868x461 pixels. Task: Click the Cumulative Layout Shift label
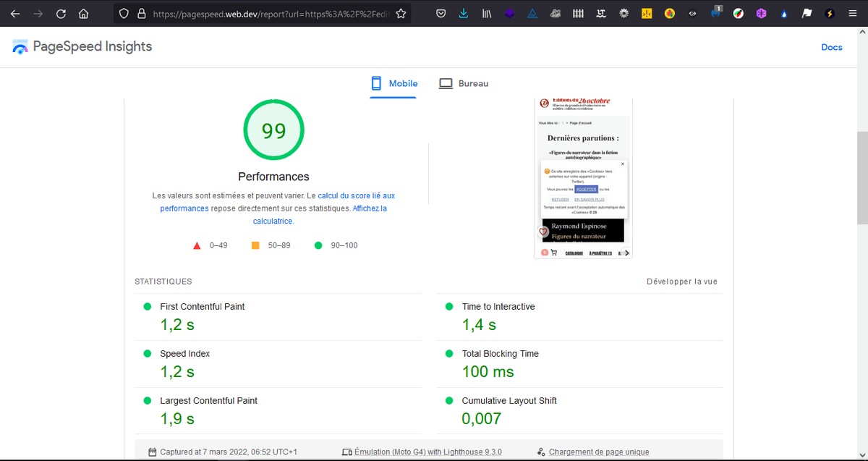pyautogui.click(x=509, y=401)
